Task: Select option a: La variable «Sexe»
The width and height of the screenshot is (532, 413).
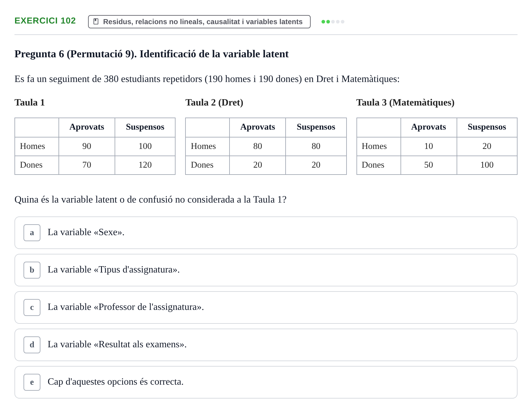Action: coord(266,233)
